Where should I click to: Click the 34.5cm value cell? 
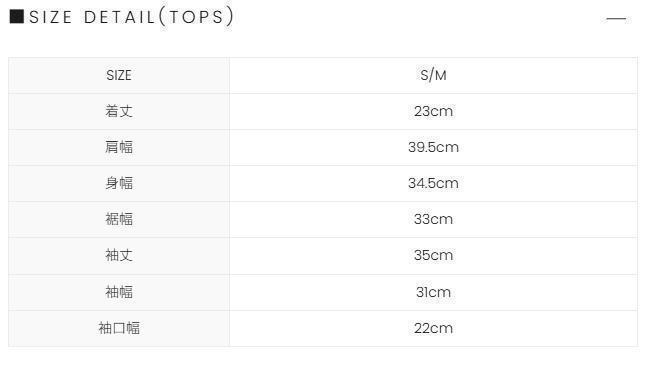click(x=433, y=183)
